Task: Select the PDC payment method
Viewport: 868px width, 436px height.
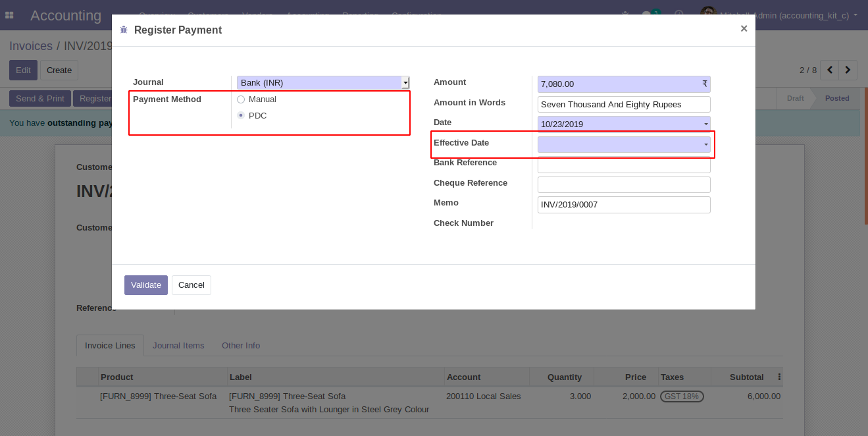Action: pyautogui.click(x=241, y=116)
